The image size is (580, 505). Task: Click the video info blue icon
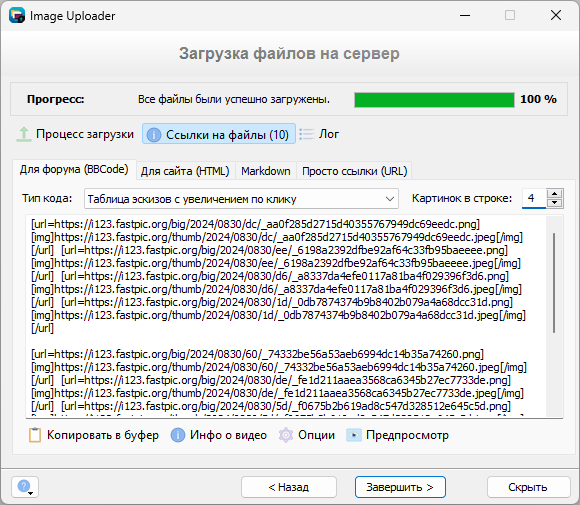[x=178, y=435]
